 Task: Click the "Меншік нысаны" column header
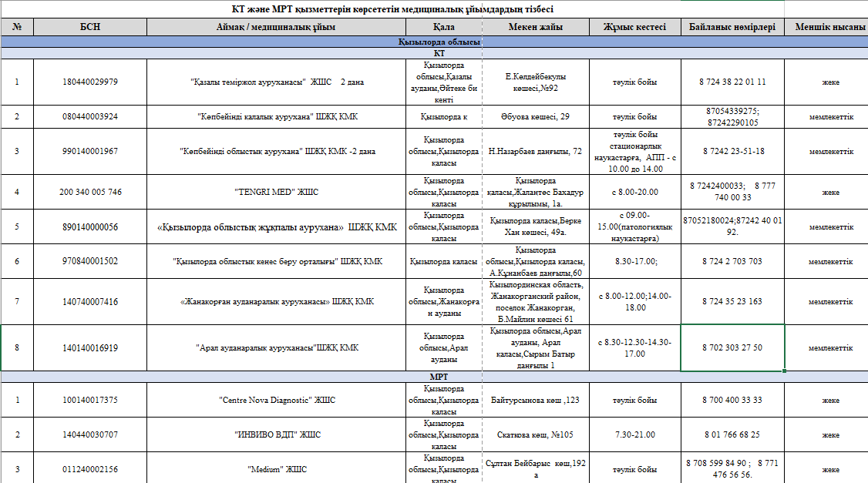tap(829, 27)
